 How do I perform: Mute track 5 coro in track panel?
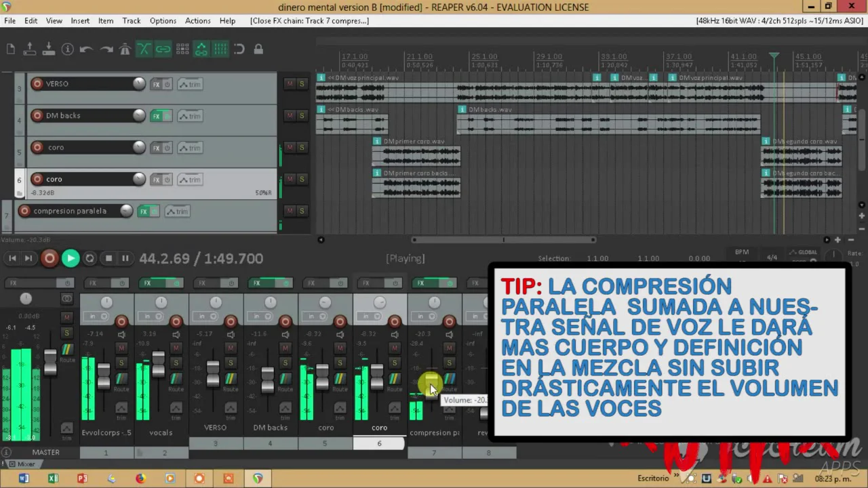click(290, 147)
